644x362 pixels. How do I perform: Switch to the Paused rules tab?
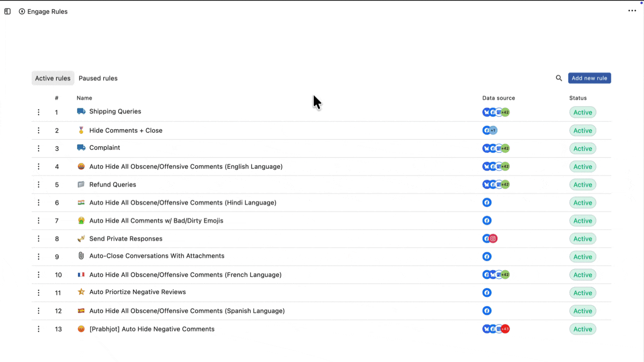point(98,78)
